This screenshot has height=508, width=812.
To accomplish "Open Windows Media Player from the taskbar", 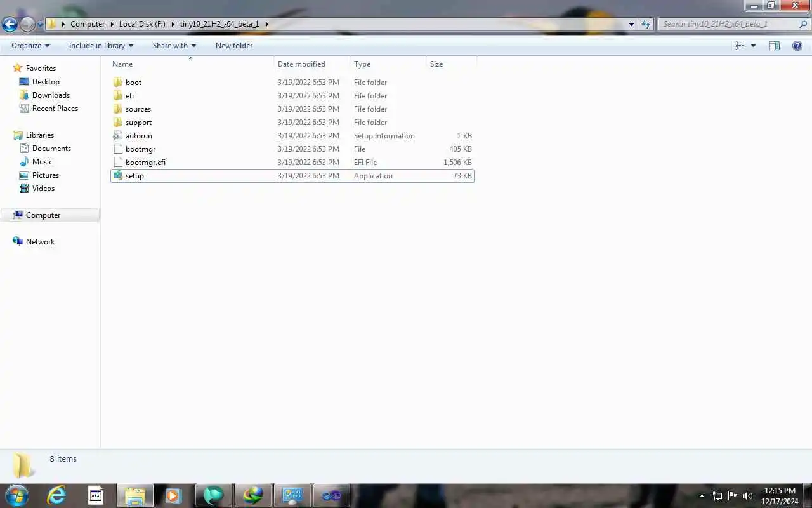I will click(173, 495).
